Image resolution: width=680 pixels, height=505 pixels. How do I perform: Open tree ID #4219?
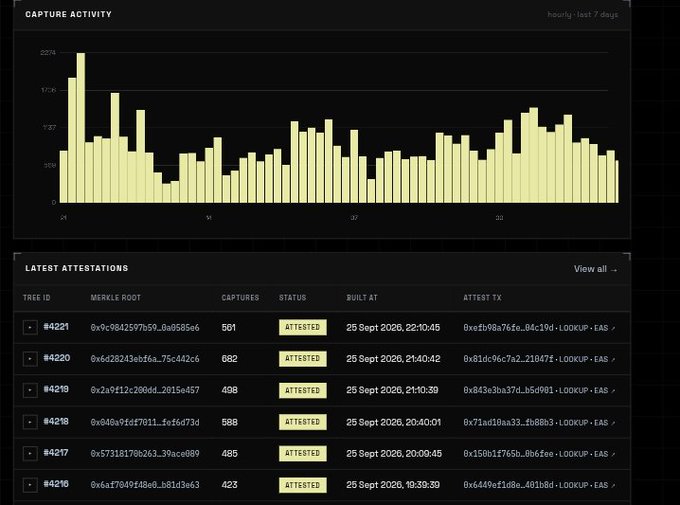point(56,389)
